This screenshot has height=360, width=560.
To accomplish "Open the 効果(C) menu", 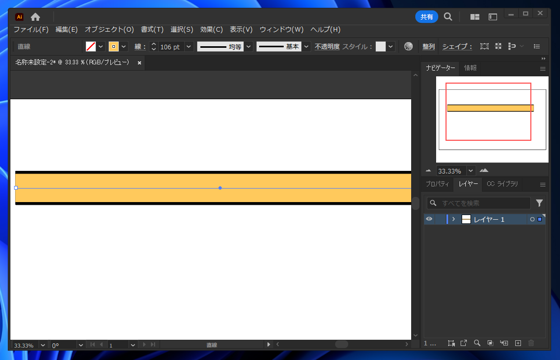I will pos(211,30).
